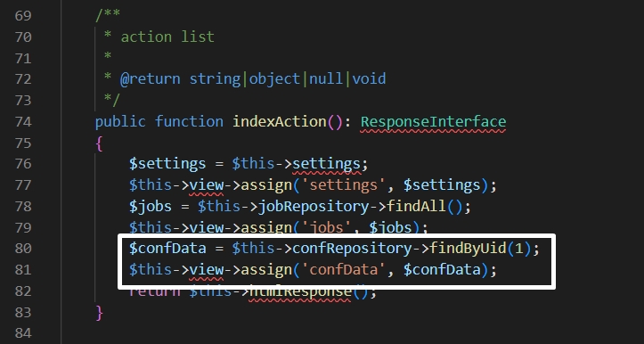Click the findByUid method call

pyautogui.click(x=468, y=249)
